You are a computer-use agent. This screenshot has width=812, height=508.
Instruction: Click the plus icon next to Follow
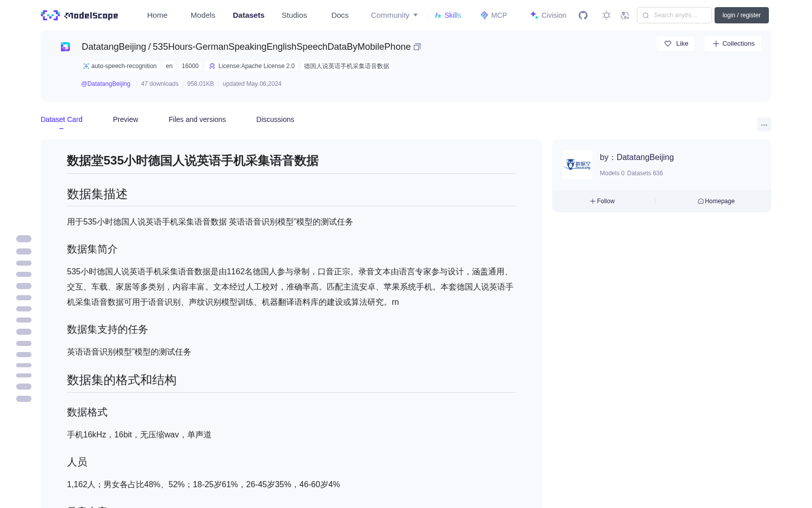click(x=593, y=201)
